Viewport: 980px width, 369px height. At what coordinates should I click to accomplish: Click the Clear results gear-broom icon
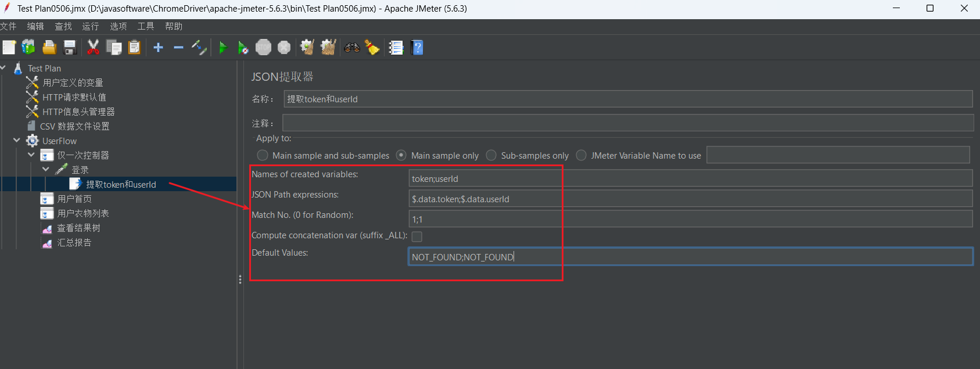(307, 48)
